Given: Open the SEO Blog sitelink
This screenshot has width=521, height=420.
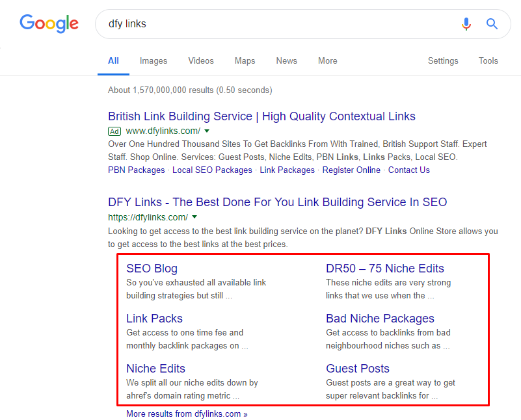Looking at the screenshot, I should [152, 269].
